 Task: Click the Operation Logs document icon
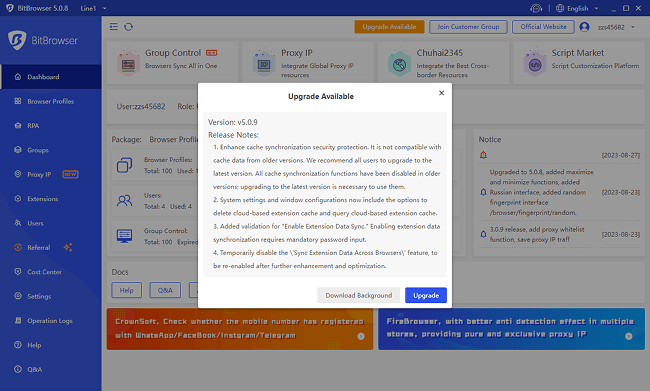[18, 321]
